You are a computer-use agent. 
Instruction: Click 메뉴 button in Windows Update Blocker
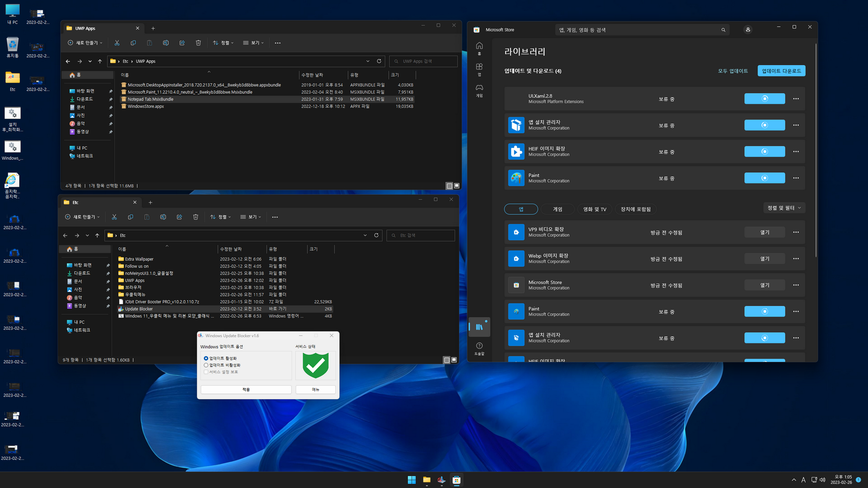pyautogui.click(x=316, y=389)
